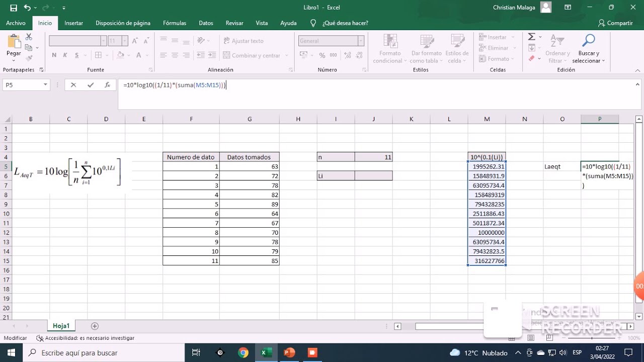Click the Hoja1 sheet tab
This screenshot has width=644, height=362.
pos(61,326)
